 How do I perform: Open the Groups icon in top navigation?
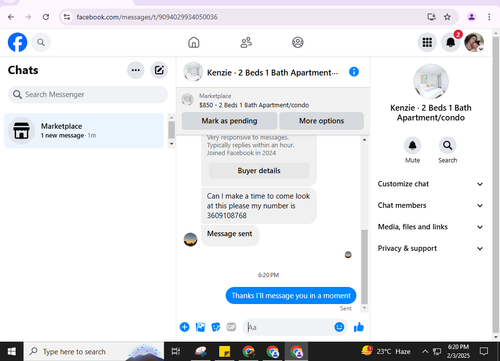(298, 42)
